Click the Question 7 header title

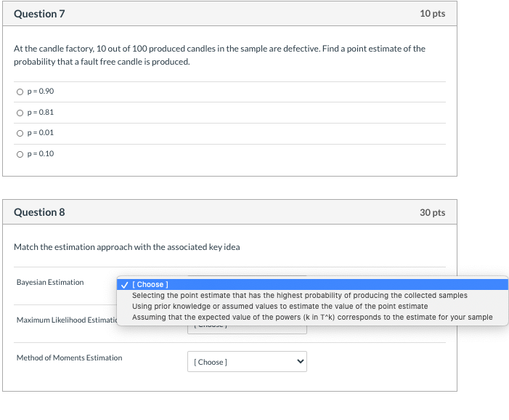(39, 14)
